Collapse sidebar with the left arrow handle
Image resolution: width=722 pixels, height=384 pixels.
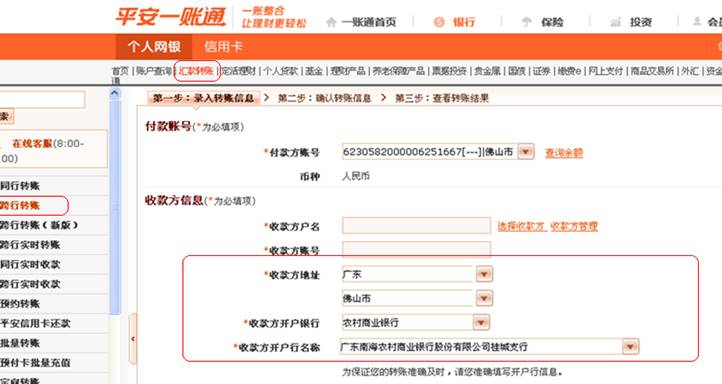[x=133, y=339]
